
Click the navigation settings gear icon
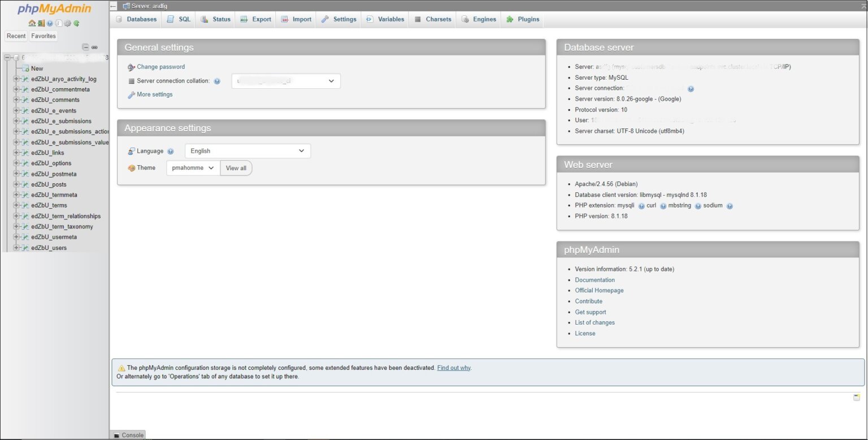(x=67, y=24)
